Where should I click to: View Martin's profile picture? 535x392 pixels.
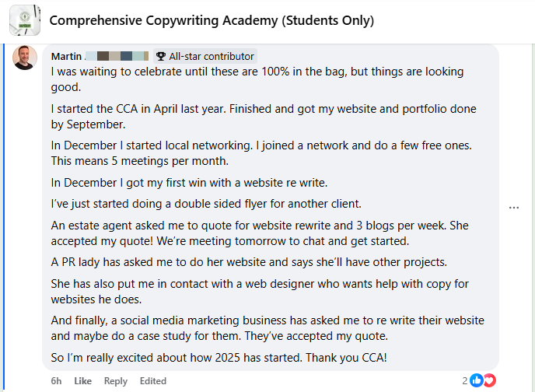25,58
